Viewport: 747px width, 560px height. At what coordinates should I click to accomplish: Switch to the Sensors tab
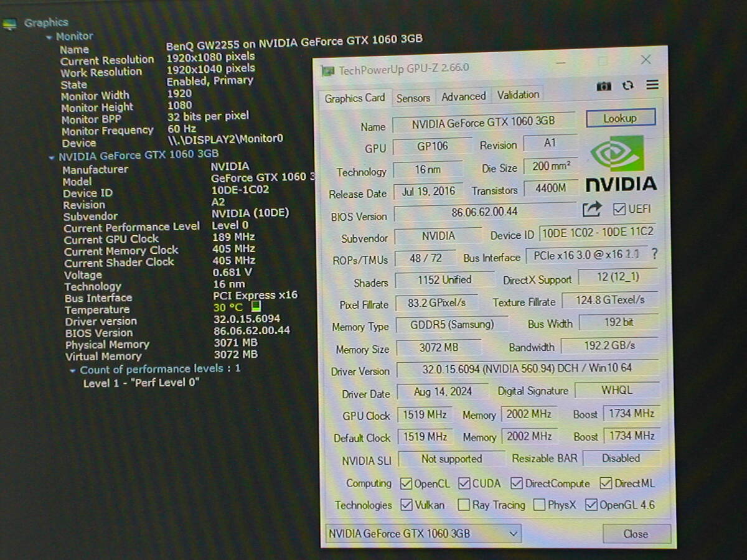pos(413,98)
